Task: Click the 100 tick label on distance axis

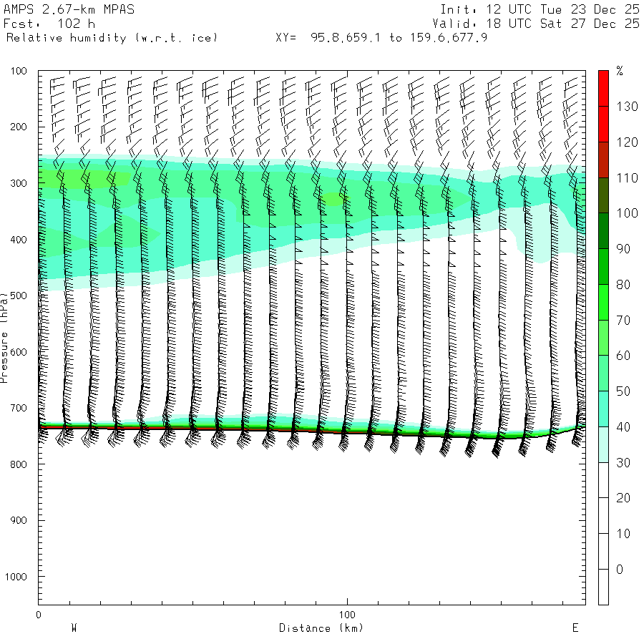Action: 348,615
